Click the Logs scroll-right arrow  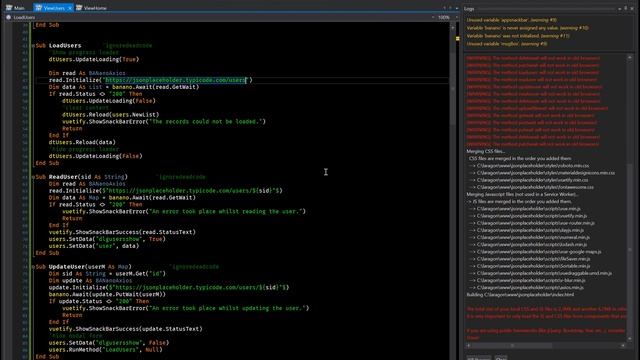[x=623, y=345]
